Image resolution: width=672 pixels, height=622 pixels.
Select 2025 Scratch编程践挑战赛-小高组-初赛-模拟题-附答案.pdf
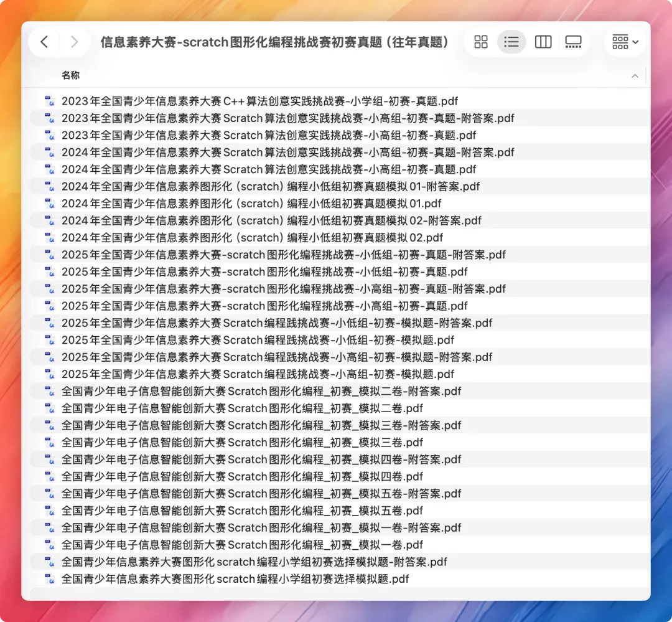[x=277, y=357]
